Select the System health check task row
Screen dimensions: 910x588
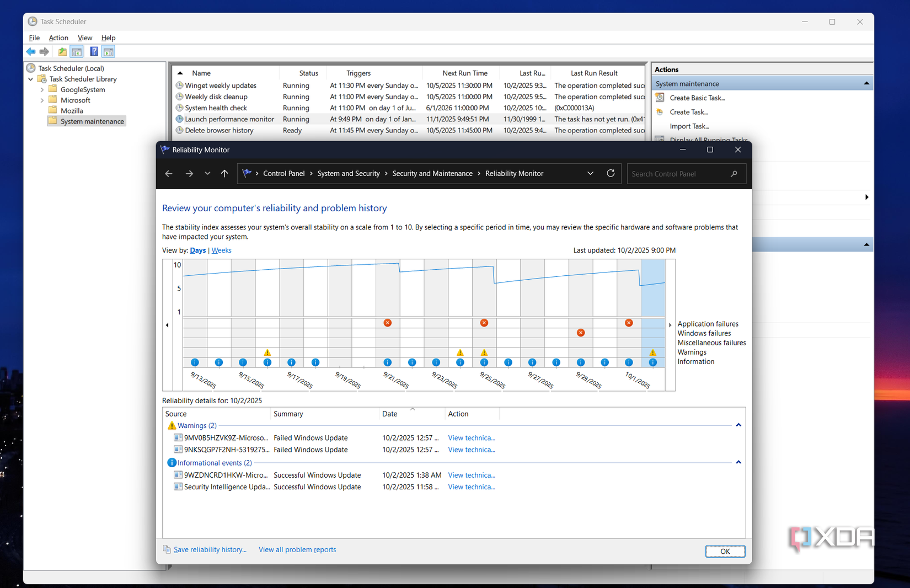point(409,108)
